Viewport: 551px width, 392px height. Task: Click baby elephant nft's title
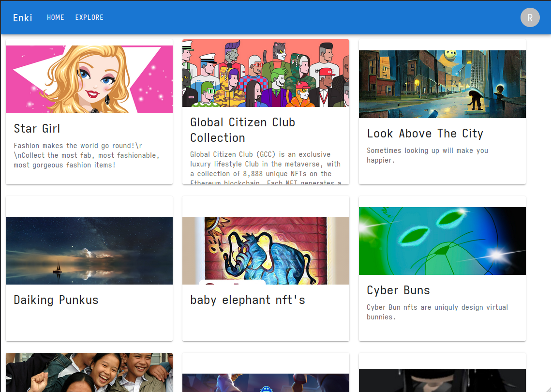(x=247, y=300)
